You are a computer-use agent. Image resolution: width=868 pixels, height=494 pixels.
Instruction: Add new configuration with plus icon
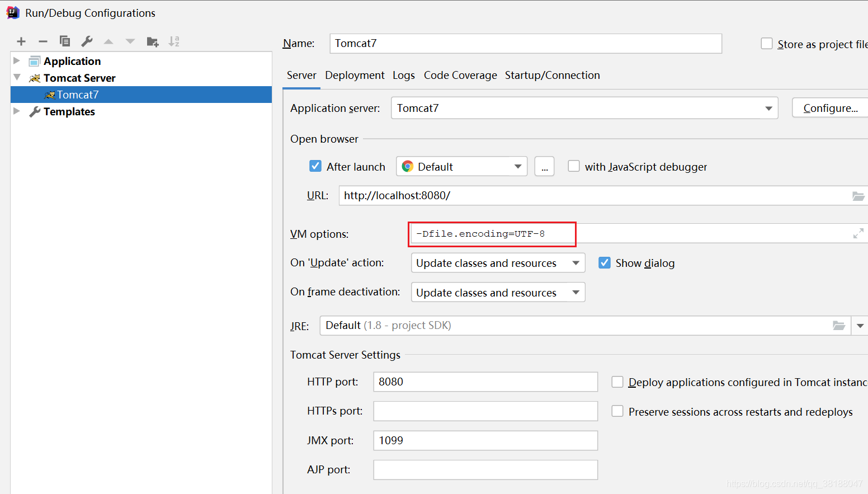(21, 41)
